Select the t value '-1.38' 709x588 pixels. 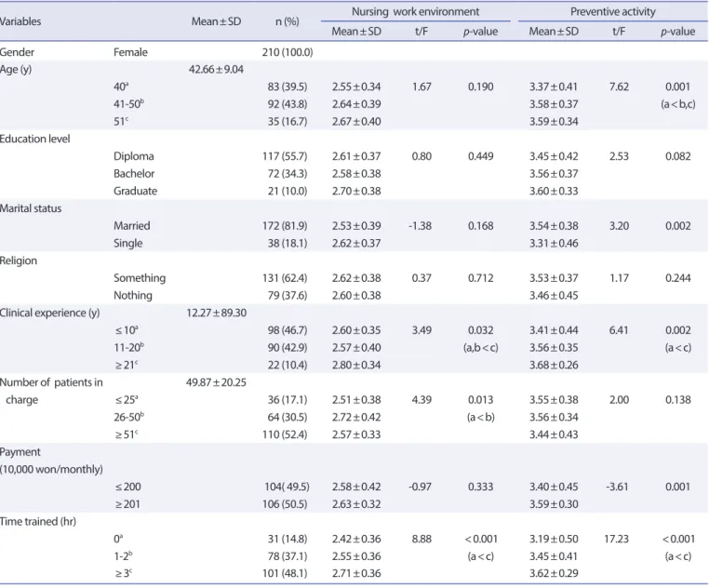coord(420,226)
